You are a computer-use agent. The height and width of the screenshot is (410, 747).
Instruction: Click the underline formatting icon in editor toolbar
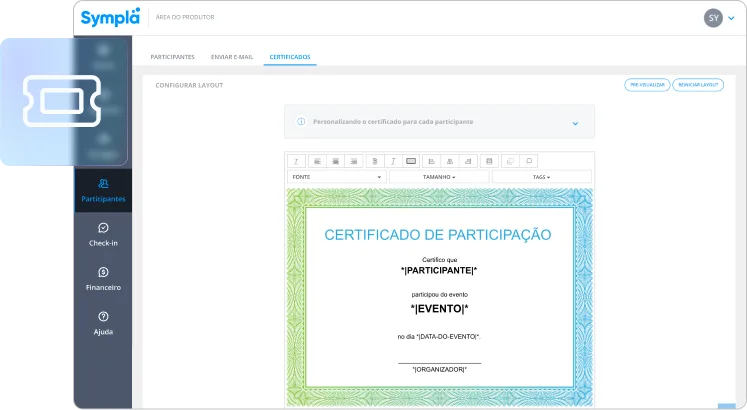click(296, 161)
